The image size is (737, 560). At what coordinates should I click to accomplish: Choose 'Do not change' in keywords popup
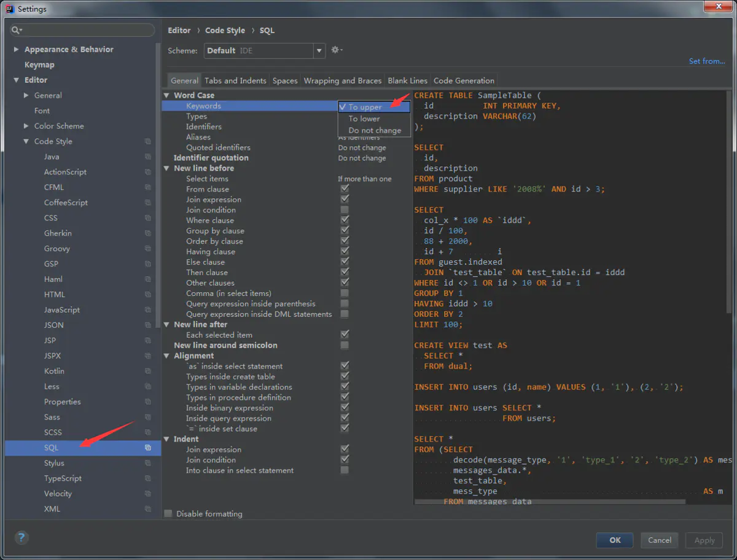click(375, 130)
